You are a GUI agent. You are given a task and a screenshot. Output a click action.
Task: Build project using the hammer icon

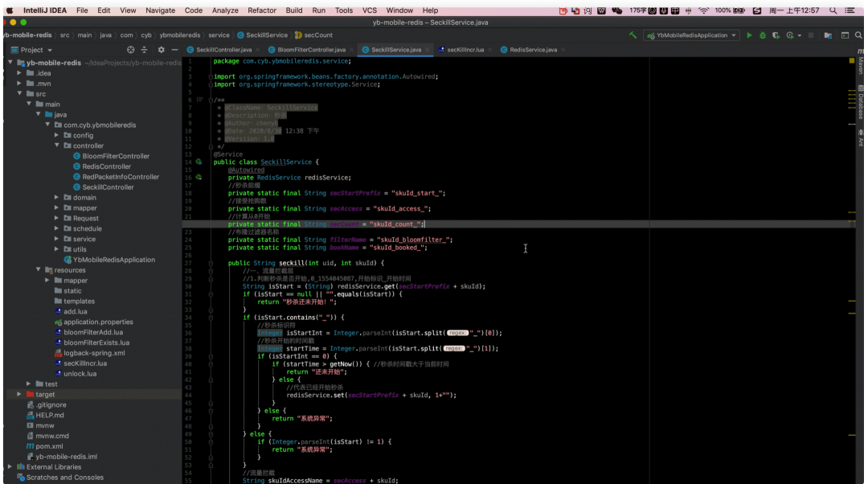coord(634,35)
